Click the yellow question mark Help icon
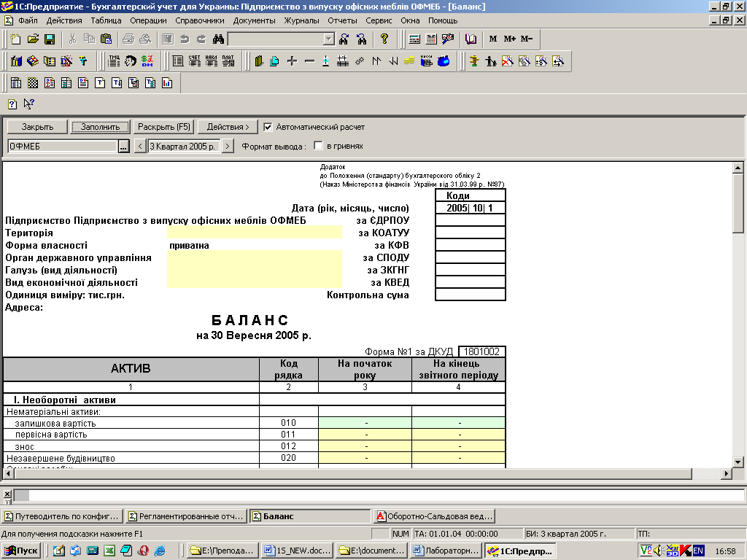 click(384, 39)
